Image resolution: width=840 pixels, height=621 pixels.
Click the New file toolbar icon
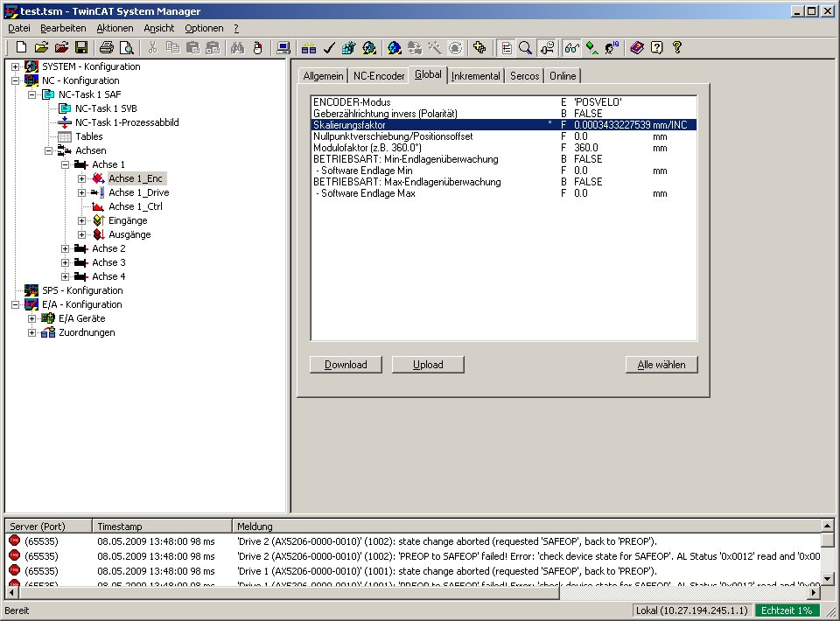(x=21, y=47)
